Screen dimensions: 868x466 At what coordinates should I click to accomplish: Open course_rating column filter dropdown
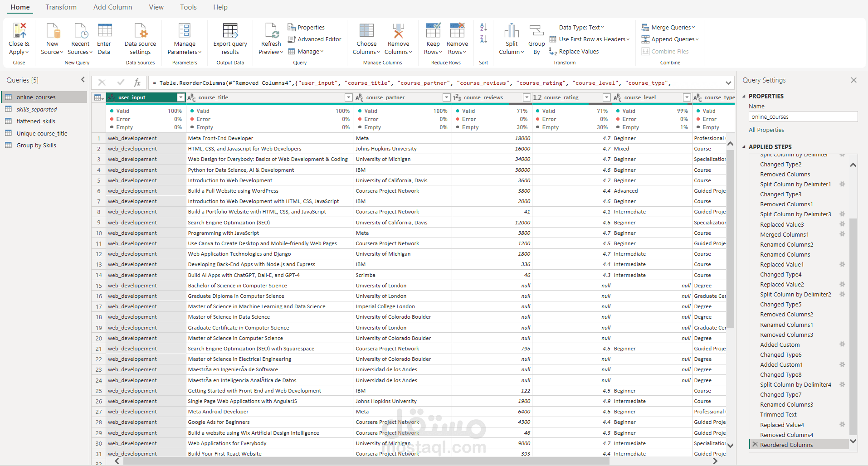[x=606, y=97]
